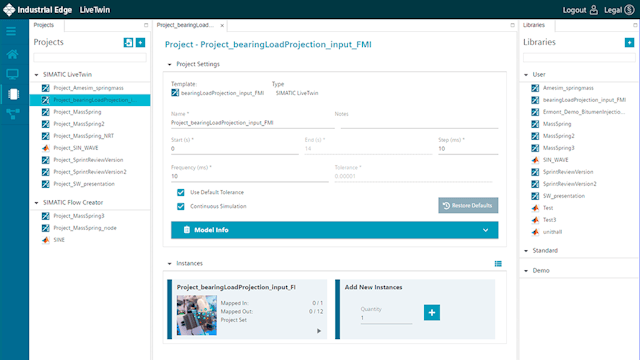Viewport: 640px width, 360px height.
Task: Collapse the User libraries group
Action: click(526, 75)
